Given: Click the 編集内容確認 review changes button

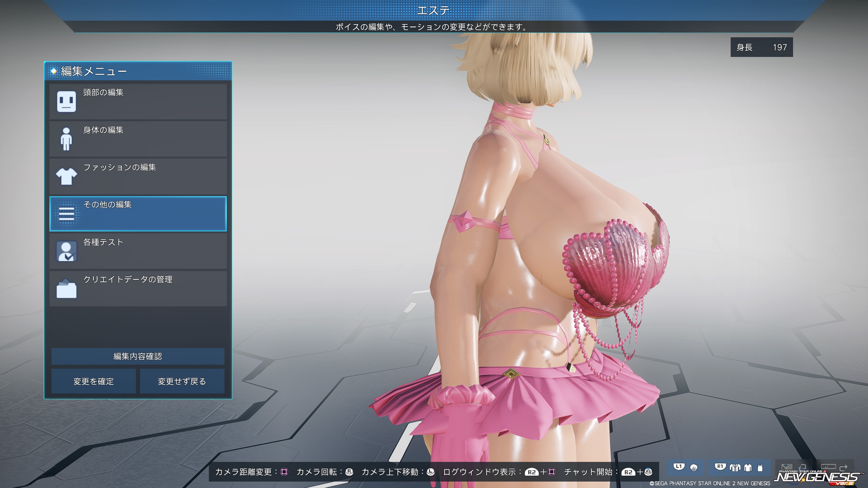Looking at the screenshot, I should coord(138,356).
